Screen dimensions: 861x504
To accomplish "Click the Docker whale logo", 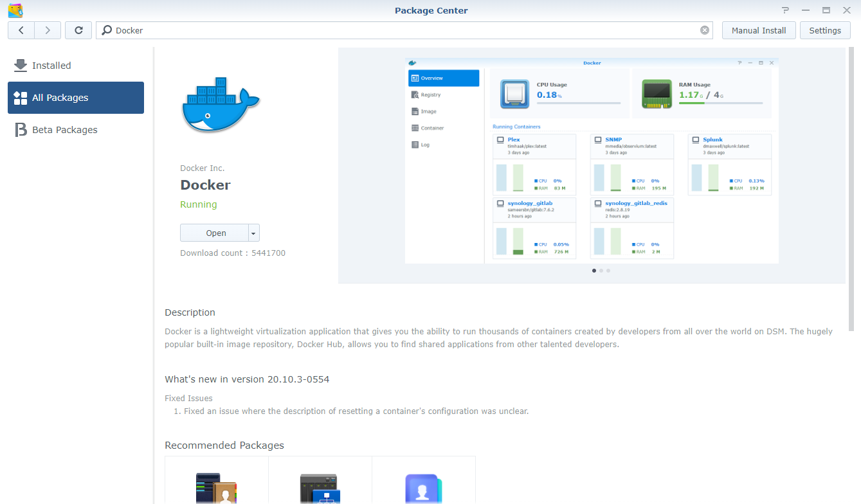I will [220, 104].
